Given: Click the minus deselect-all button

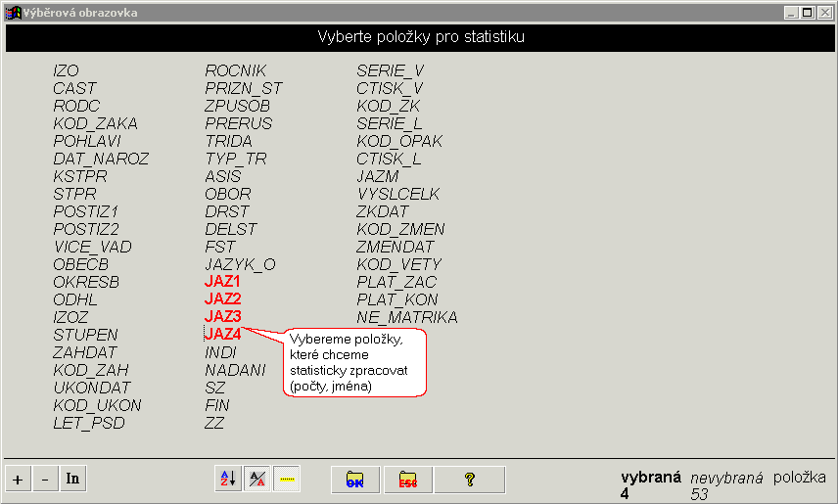Looking at the screenshot, I should [x=45, y=479].
